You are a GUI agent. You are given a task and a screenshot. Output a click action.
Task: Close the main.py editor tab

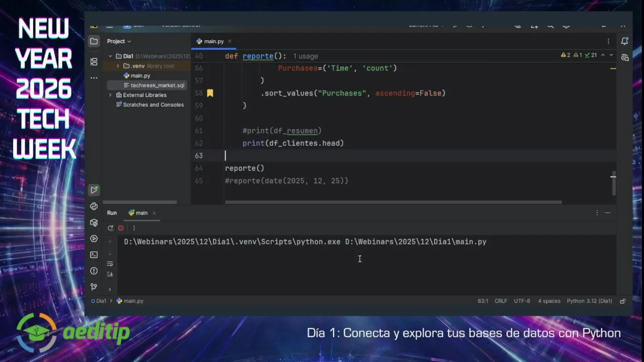[229, 41]
